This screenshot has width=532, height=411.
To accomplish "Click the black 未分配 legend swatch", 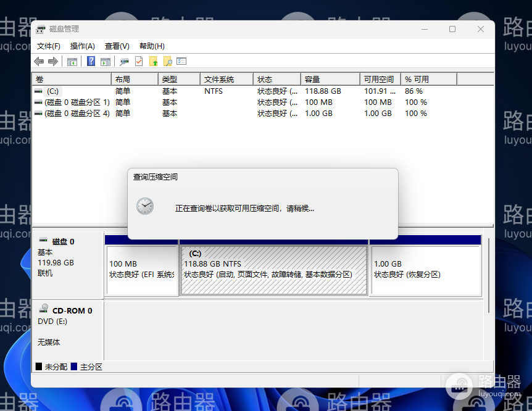I will pos(39,367).
